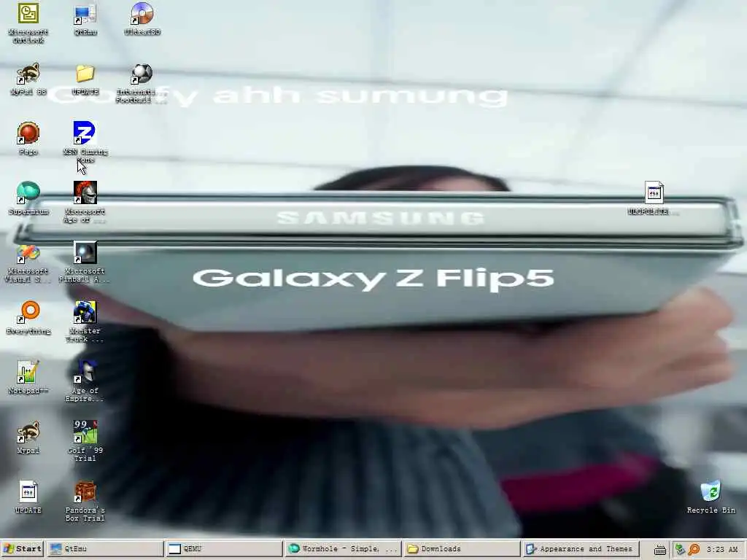The width and height of the screenshot is (747, 560).
Task: Open the Everything search tray icon
Action: (x=694, y=550)
